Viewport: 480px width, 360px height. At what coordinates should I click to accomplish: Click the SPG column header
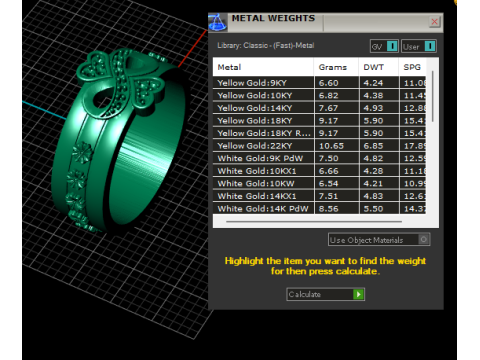point(412,67)
